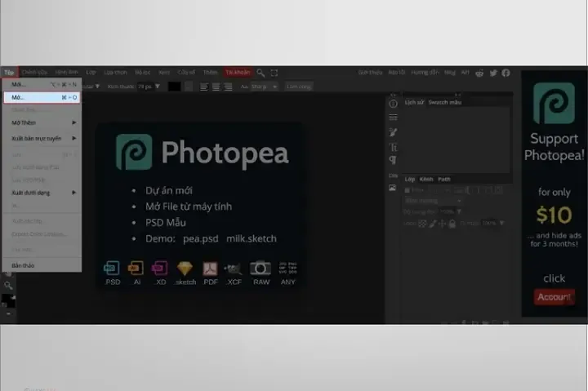Select the Zoom tool in left toolbar

8,285
